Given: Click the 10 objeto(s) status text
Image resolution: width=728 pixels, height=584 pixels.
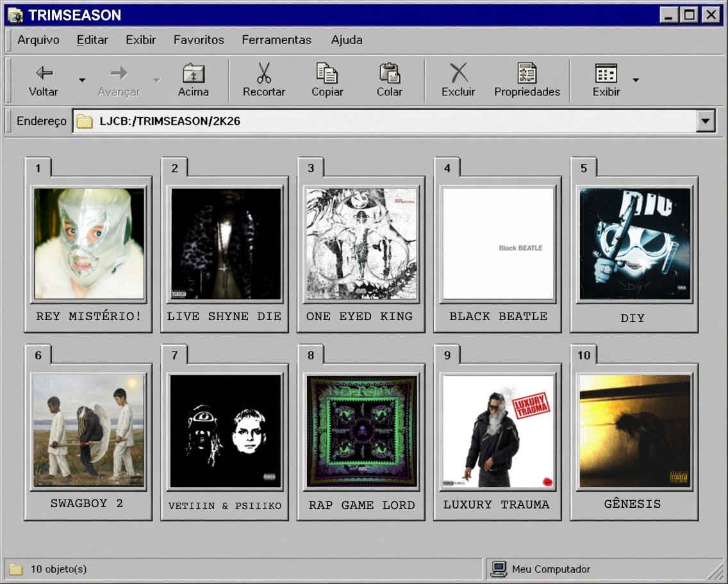Looking at the screenshot, I should [x=58, y=569].
